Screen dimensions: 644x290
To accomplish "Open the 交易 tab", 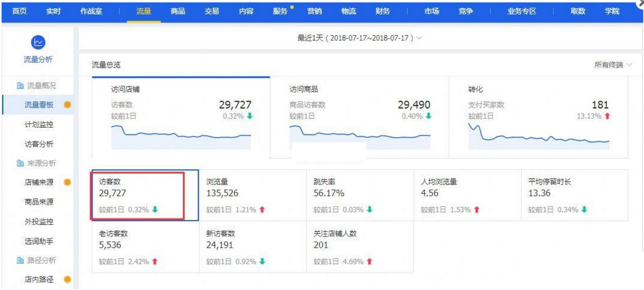I will pos(212,11).
